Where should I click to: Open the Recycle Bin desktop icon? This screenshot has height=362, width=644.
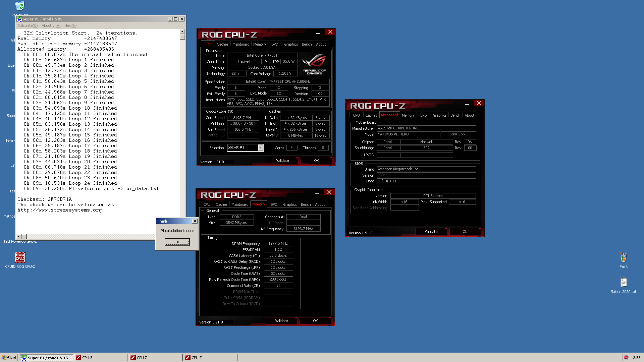point(20,6)
